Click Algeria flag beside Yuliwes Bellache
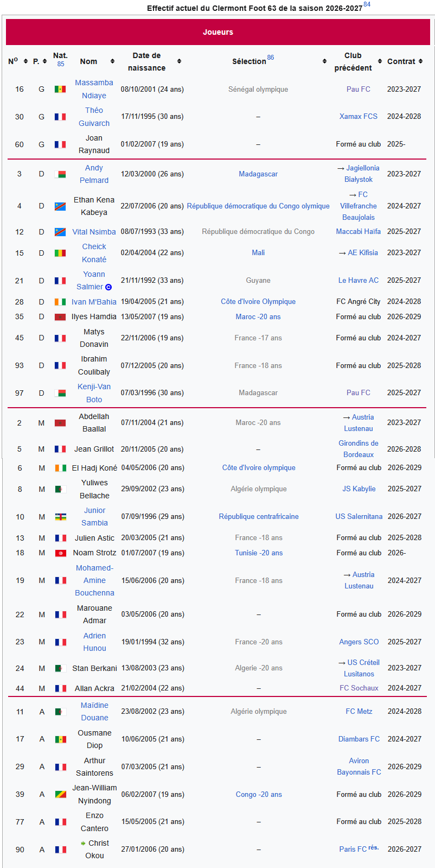This screenshot has width=435, height=868. (x=61, y=489)
